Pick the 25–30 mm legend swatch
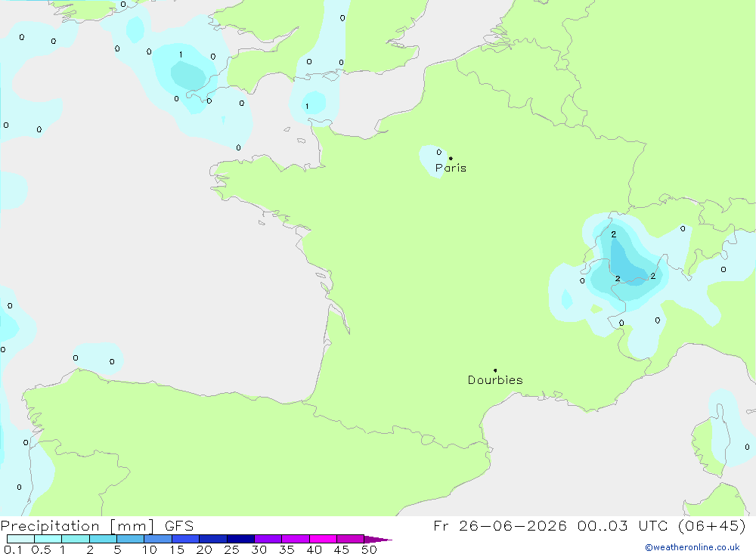The image size is (756, 554). click(240, 539)
